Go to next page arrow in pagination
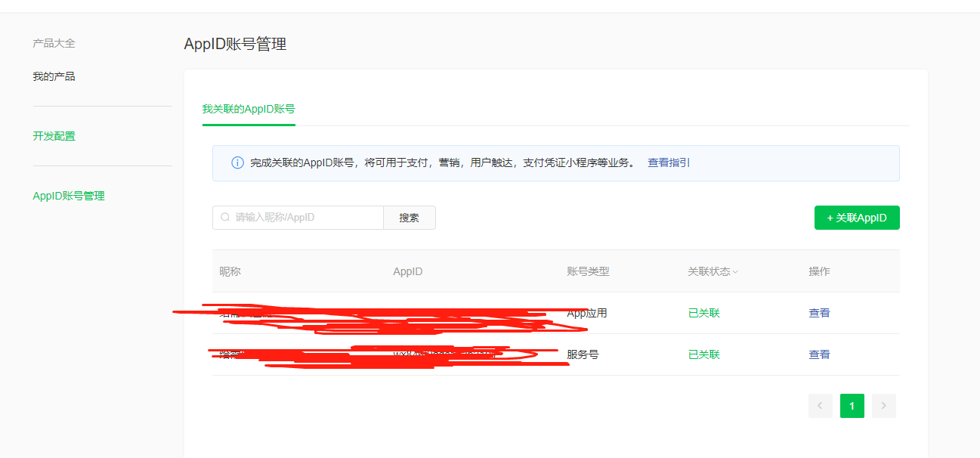Screen dimensions: 980x458 pyautogui.click(x=884, y=406)
